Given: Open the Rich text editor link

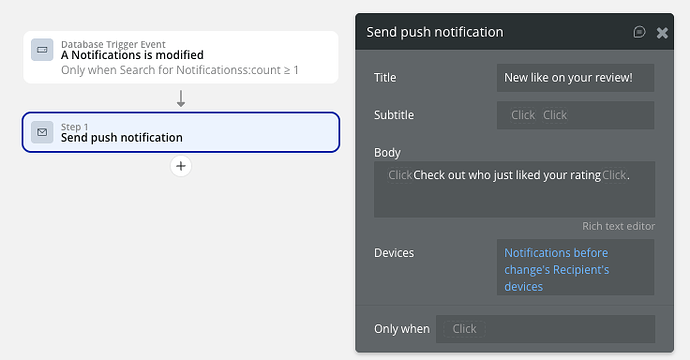Looking at the screenshot, I should 618,226.
